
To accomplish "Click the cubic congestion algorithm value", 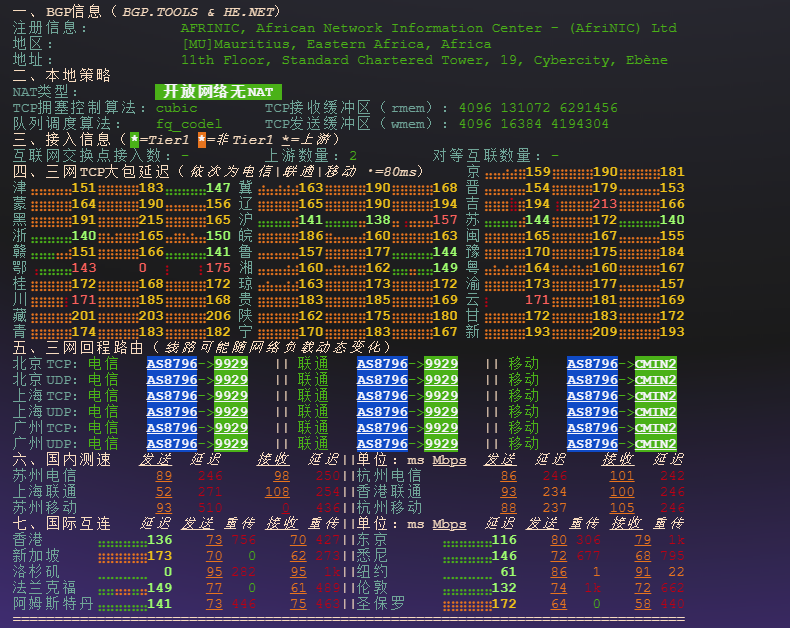I will tap(176, 108).
